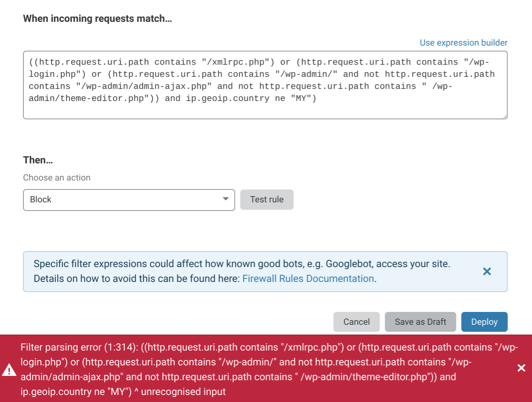Open the Firewall Rules Documentation link

coord(308,278)
